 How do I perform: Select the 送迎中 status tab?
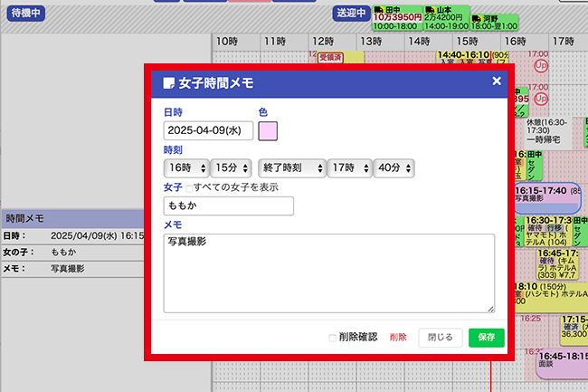pos(351,13)
